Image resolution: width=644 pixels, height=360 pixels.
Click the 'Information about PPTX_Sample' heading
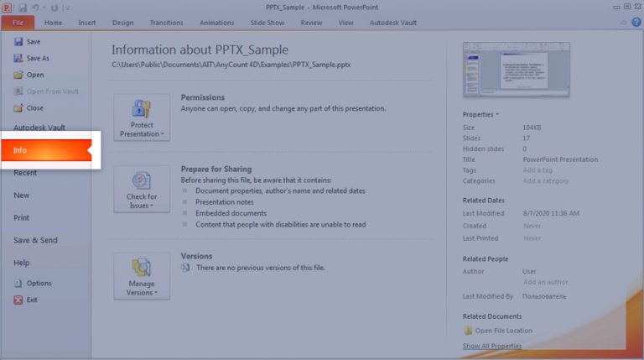click(200, 50)
